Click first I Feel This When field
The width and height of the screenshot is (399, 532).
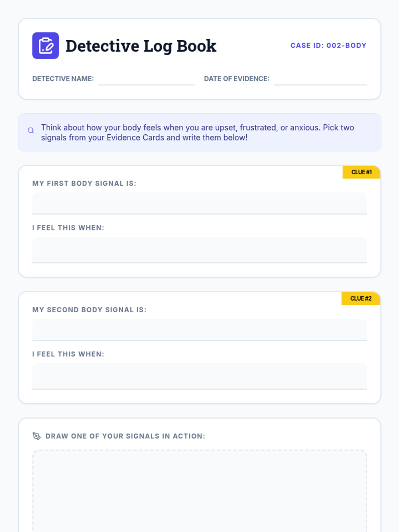point(199,250)
